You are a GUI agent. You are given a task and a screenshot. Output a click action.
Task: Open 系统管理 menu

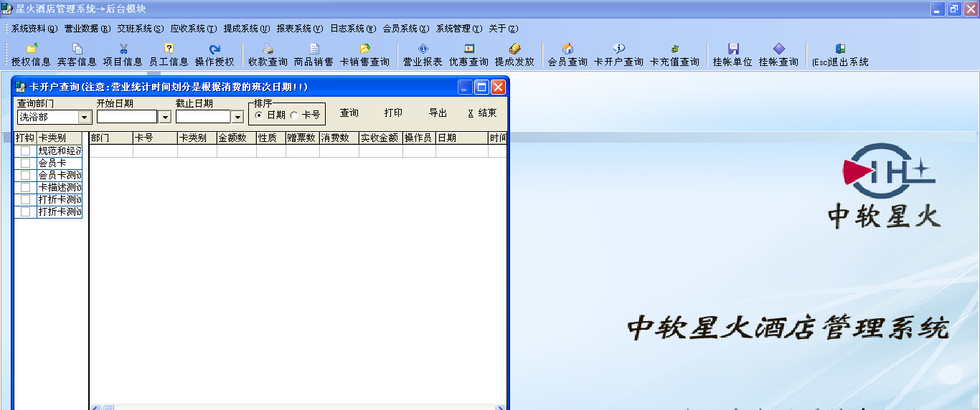tap(458, 29)
